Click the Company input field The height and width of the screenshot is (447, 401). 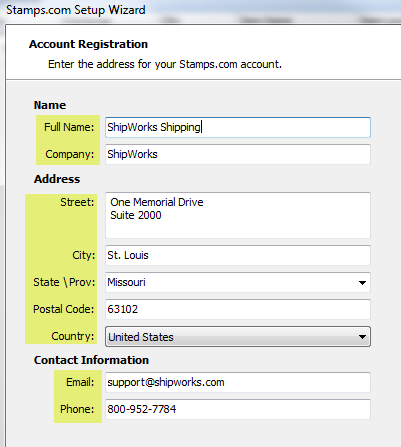click(238, 154)
